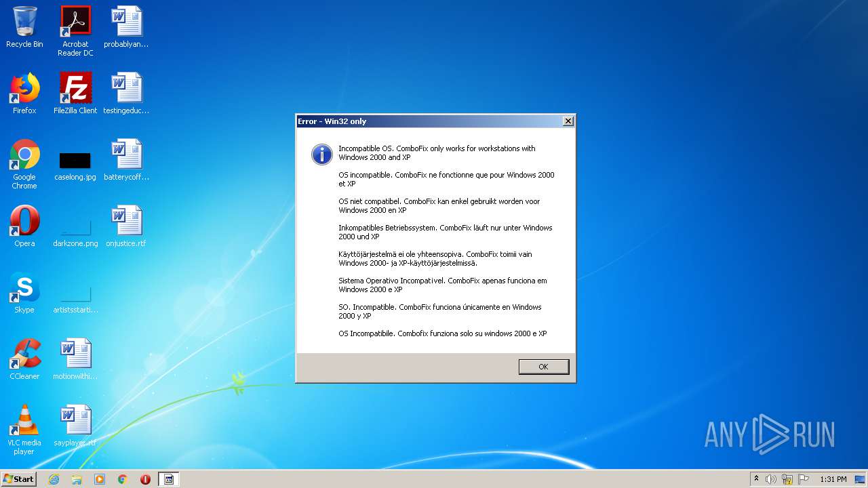The width and height of the screenshot is (868, 488).
Task: Launch the Google Chrome desktop shortcut
Action: coord(24,164)
